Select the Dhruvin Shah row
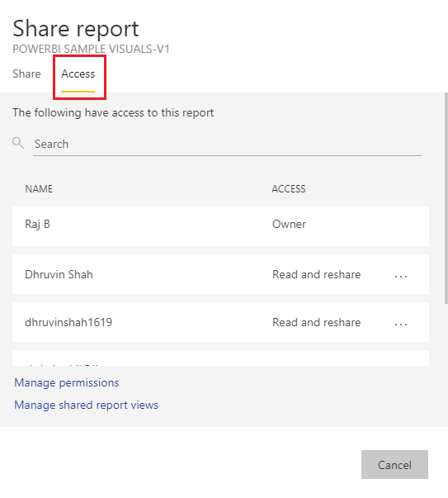448x498 pixels. click(x=220, y=274)
